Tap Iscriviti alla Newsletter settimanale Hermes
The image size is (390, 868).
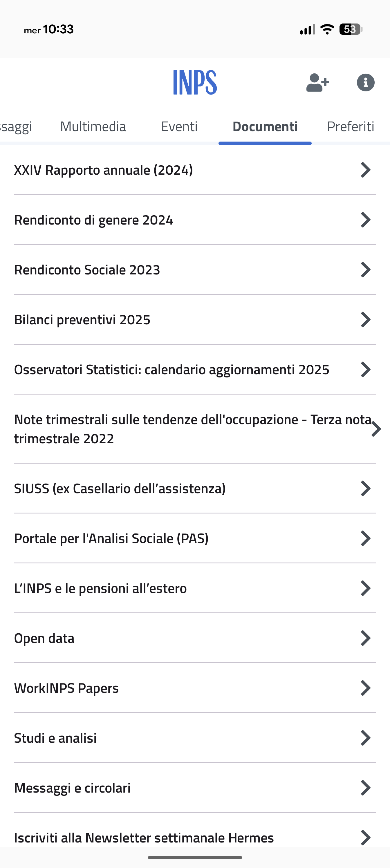pyautogui.click(x=144, y=838)
